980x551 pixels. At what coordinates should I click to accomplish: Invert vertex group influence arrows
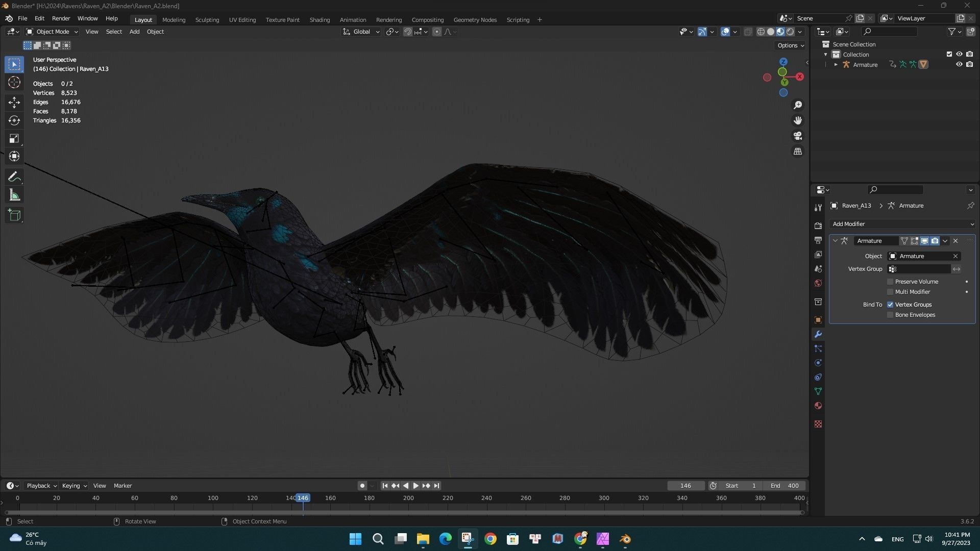pos(957,269)
